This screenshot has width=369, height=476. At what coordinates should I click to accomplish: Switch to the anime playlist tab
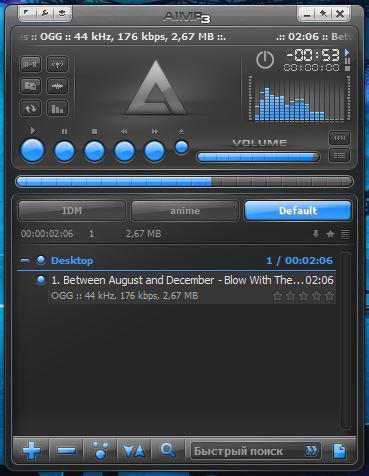[x=185, y=211]
